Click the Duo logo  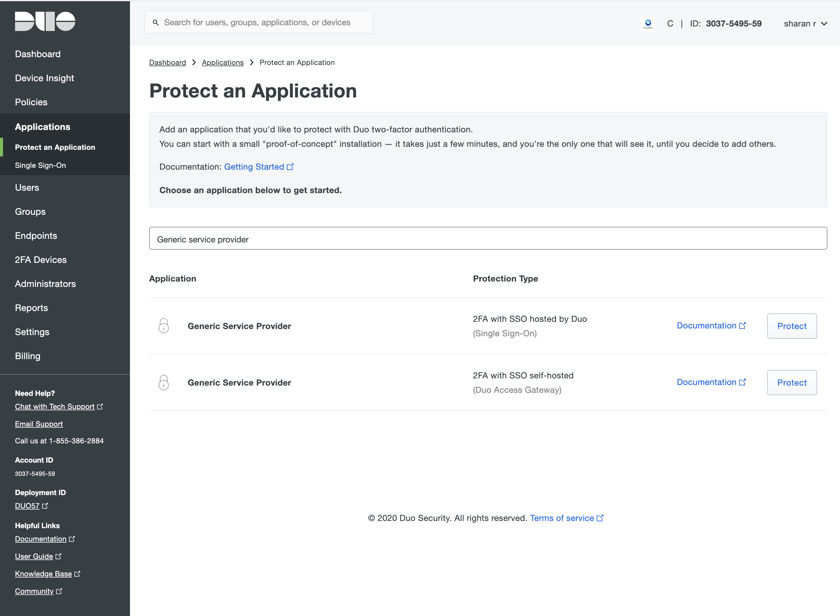pos(45,21)
